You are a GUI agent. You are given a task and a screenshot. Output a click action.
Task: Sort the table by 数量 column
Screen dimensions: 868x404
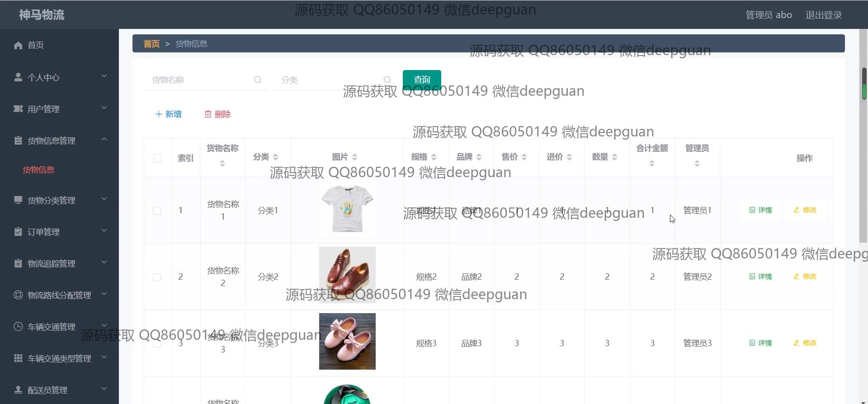[x=614, y=157]
